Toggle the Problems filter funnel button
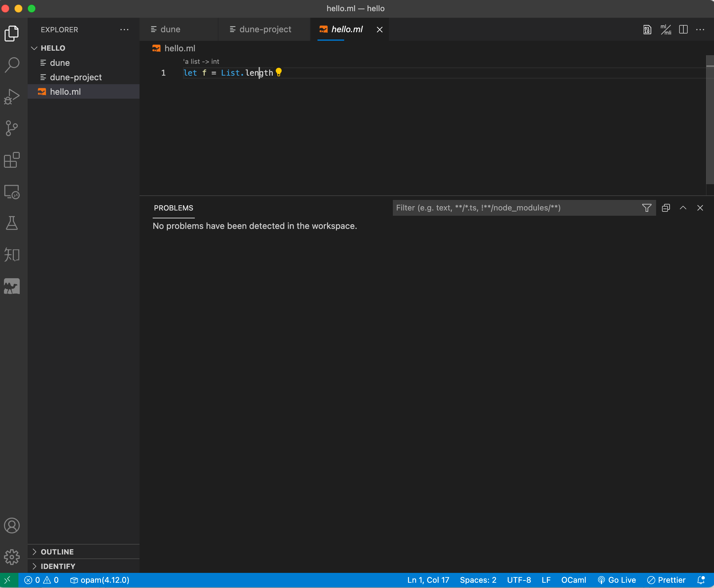This screenshot has width=714, height=588. click(647, 208)
